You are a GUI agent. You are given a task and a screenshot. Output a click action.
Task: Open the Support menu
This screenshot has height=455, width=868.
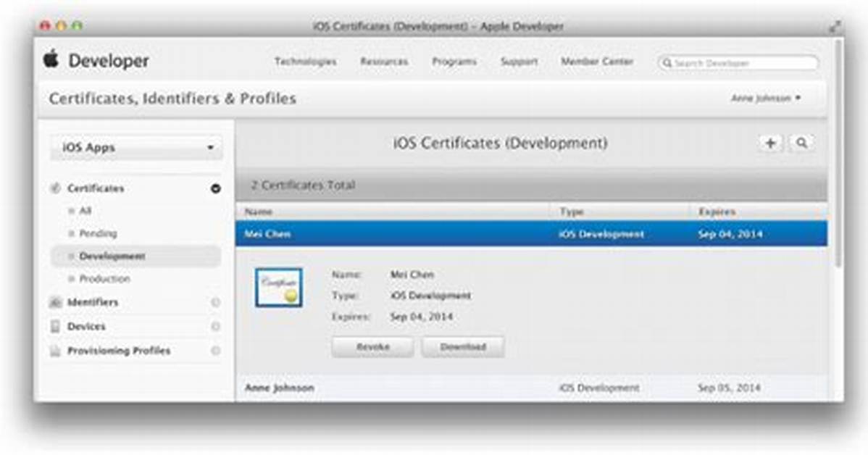pos(519,62)
